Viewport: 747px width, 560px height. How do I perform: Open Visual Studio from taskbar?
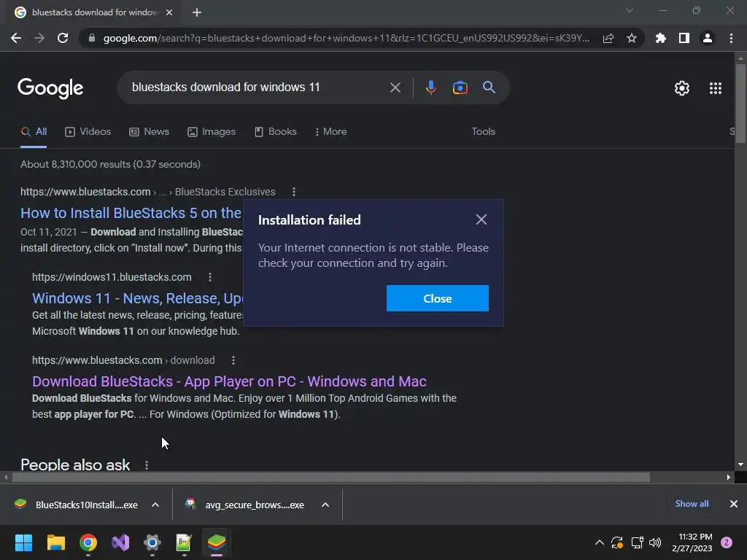[x=120, y=542]
